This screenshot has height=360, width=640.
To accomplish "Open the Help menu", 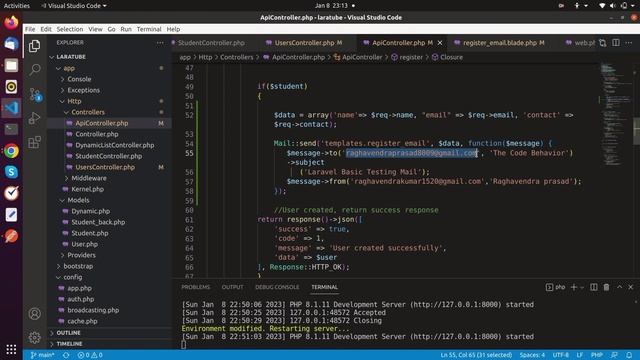I will (173, 29).
